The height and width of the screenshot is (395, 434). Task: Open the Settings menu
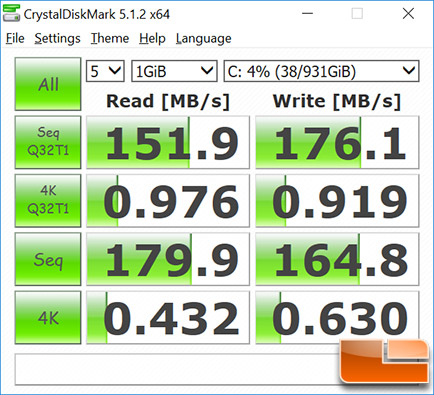[x=57, y=38]
